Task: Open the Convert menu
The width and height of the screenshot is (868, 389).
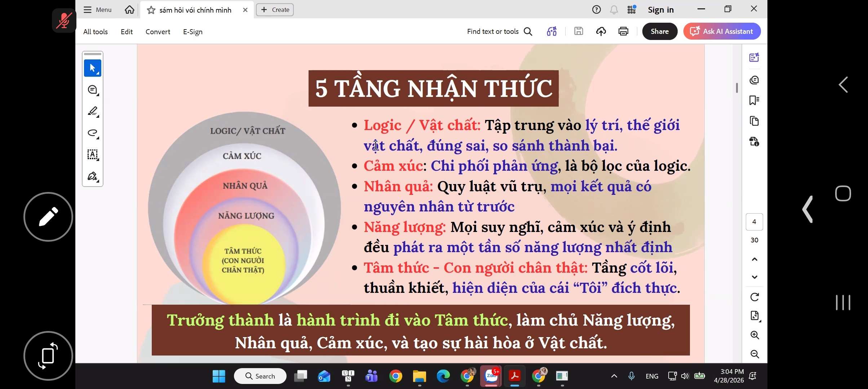Action: pos(158,32)
